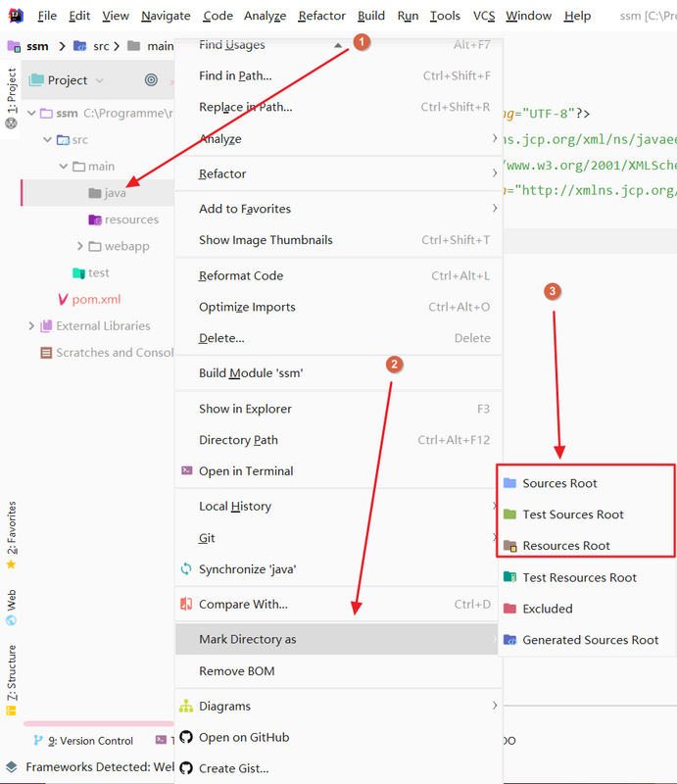Screen dimensions: 677x784
Task: Choose Resources Root from submenu
Action: (x=566, y=546)
